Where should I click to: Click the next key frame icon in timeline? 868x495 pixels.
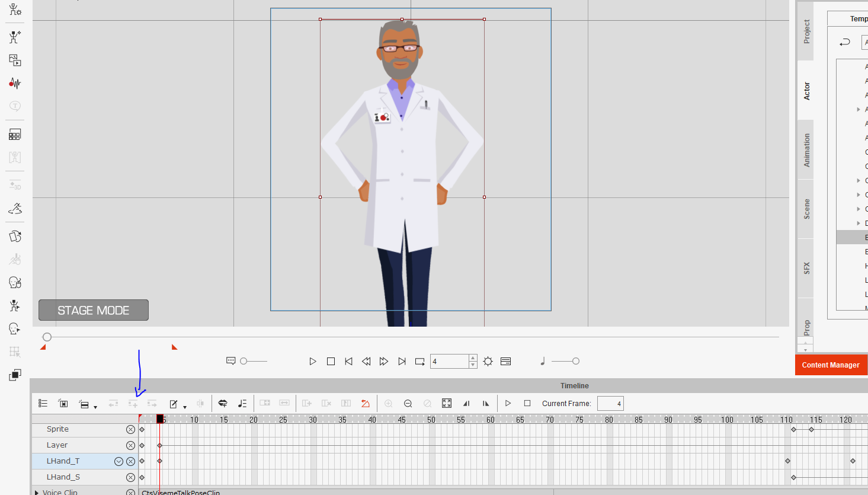486,403
